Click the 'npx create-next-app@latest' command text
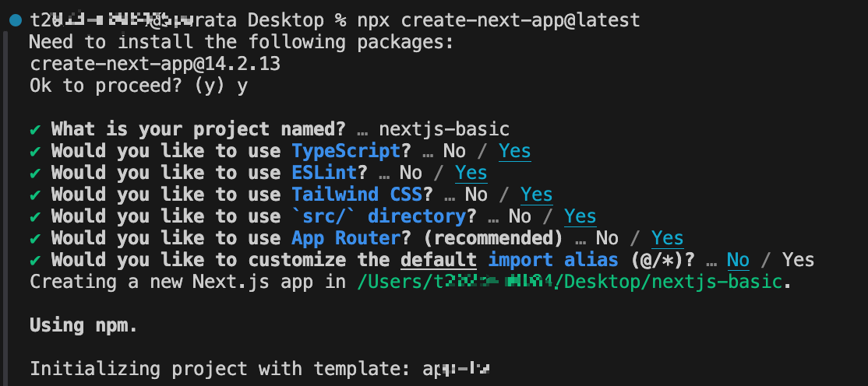Viewport: 868px width, 386px height. pyautogui.click(x=498, y=20)
